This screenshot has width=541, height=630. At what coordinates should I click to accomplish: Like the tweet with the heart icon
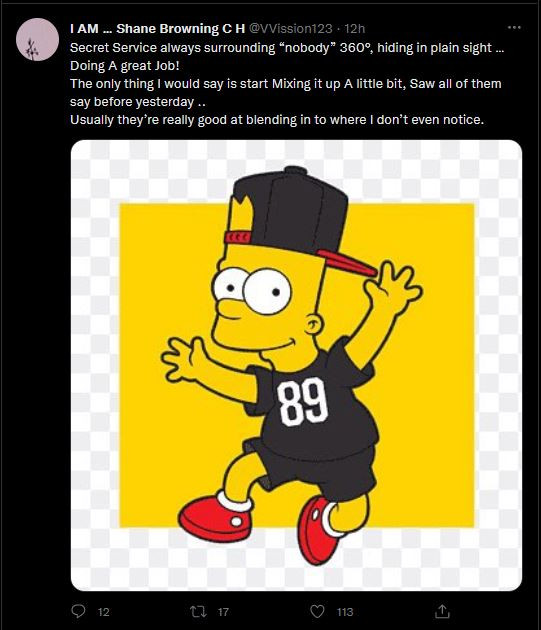317,612
